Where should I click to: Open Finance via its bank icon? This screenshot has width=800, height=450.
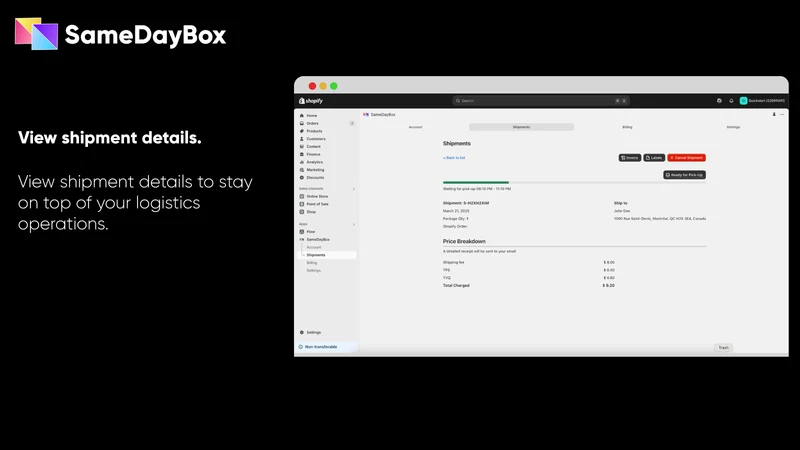coord(302,154)
